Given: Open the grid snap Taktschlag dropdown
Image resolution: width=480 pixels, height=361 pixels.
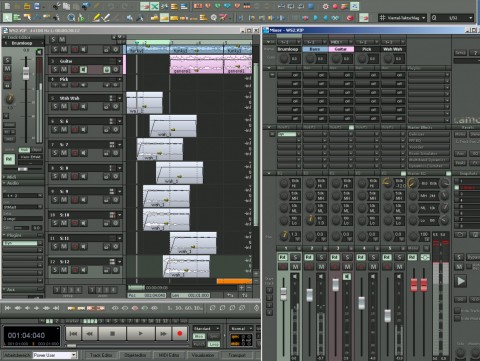Looking at the screenshot, I should [x=403, y=18].
